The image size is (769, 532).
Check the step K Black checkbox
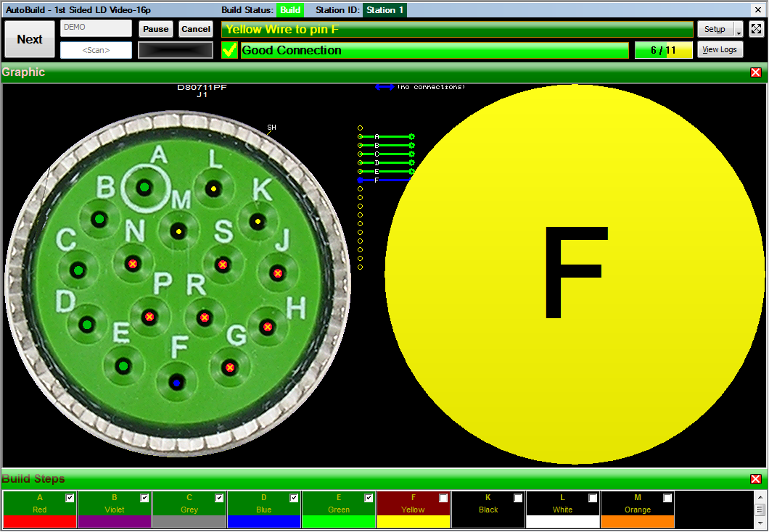[x=518, y=498]
